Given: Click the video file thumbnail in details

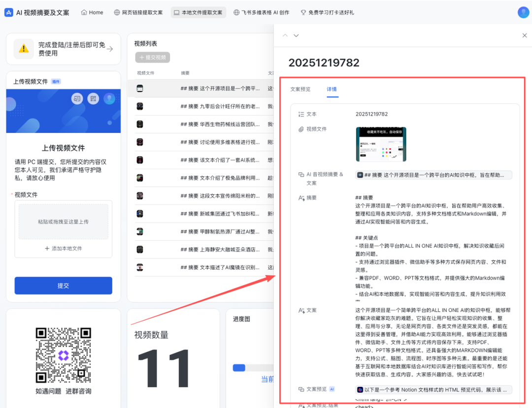Looking at the screenshot, I should point(381,144).
